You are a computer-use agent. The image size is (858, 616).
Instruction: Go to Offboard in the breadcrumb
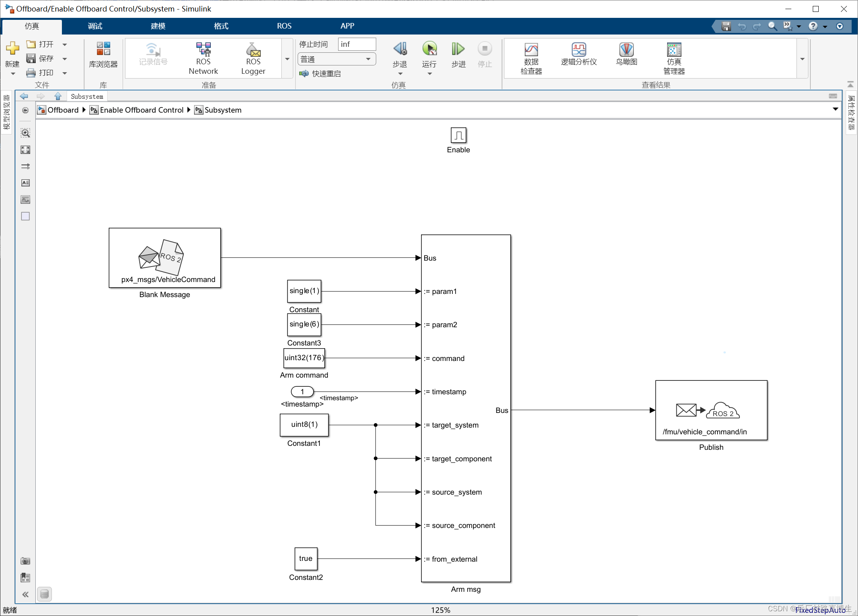58,110
